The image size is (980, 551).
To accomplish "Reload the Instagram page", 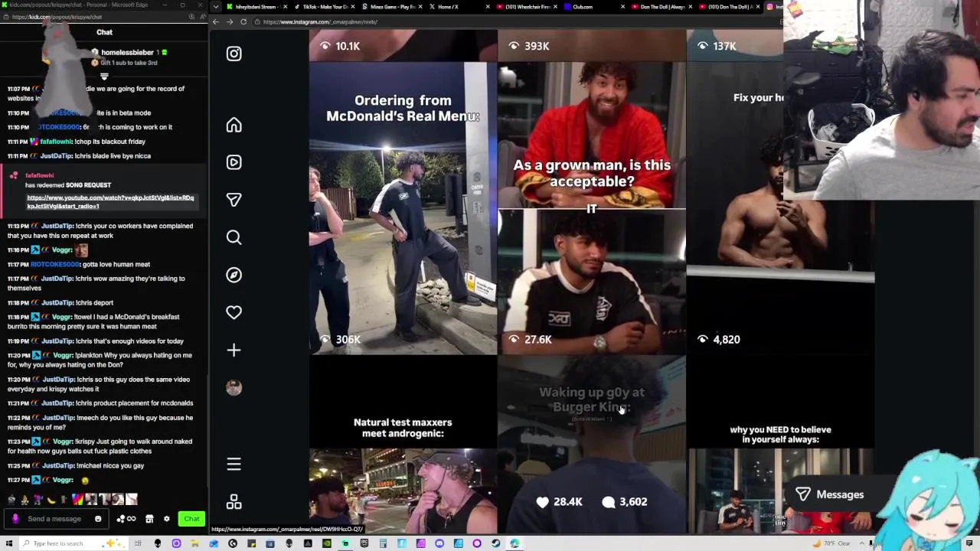I will (x=243, y=21).
